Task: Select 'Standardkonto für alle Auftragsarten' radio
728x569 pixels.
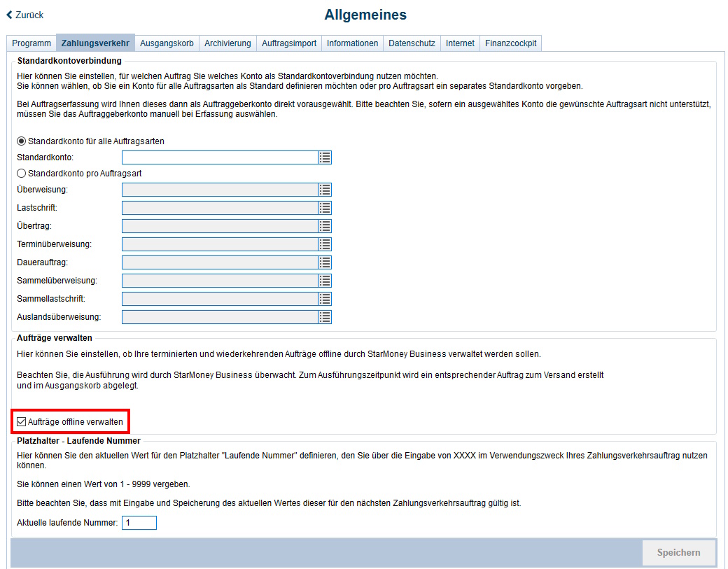Action: [22, 141]
